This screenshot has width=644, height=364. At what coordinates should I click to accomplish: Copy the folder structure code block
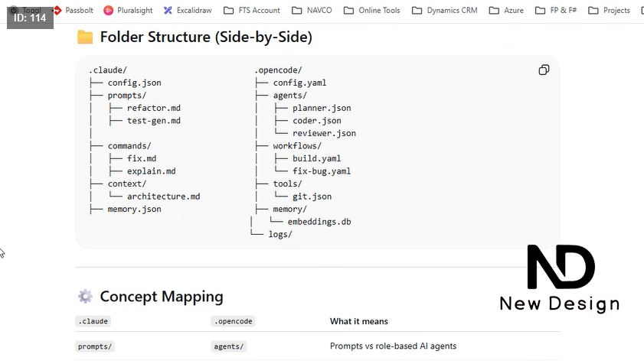point(544,70)
